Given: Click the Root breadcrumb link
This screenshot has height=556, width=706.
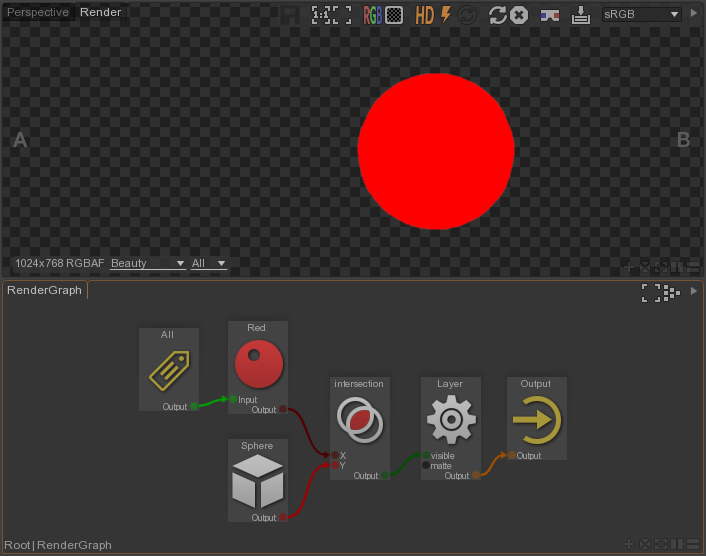Looking at the screenshot, I should pyautogui.click(x=18, y=545).
